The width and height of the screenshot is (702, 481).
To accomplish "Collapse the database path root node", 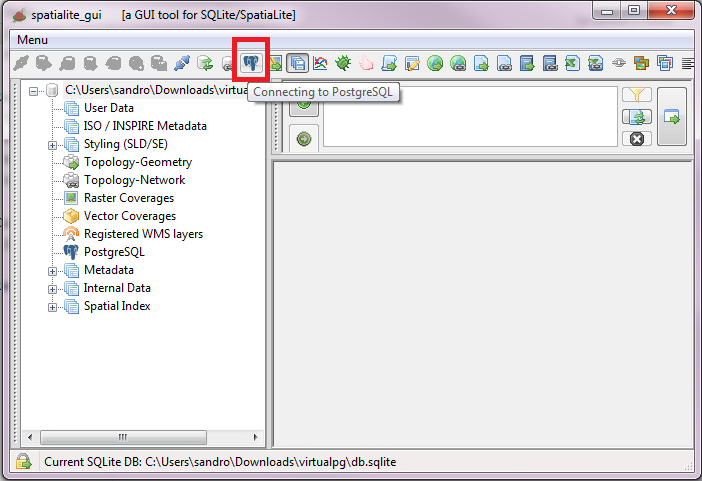I will [34, 91].
